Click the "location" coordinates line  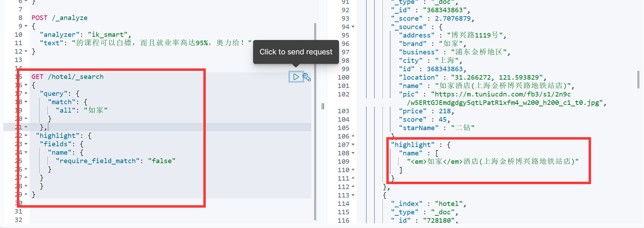(473, 78)
